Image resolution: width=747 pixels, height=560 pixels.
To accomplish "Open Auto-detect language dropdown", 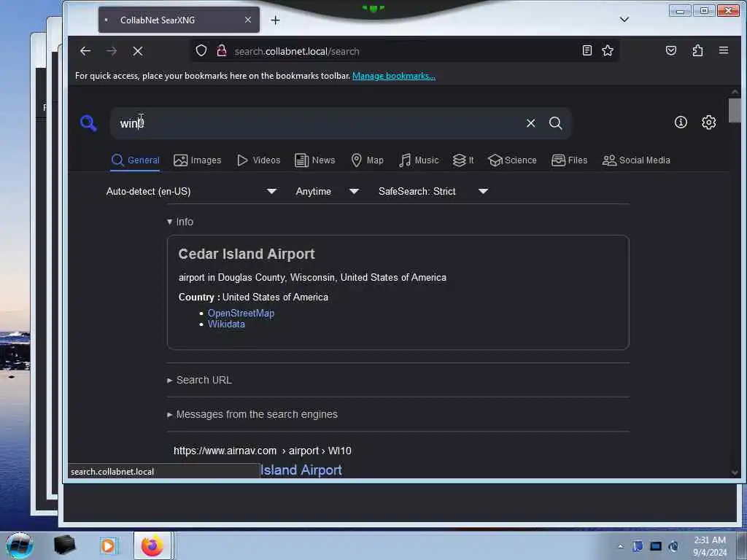I will coord(191,192).
